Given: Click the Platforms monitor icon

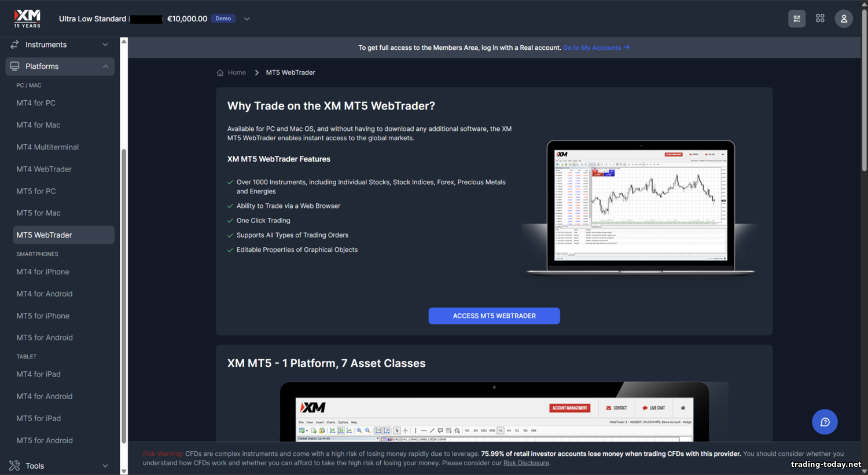Looking at the screenshot, I should (x=14, y=67).
